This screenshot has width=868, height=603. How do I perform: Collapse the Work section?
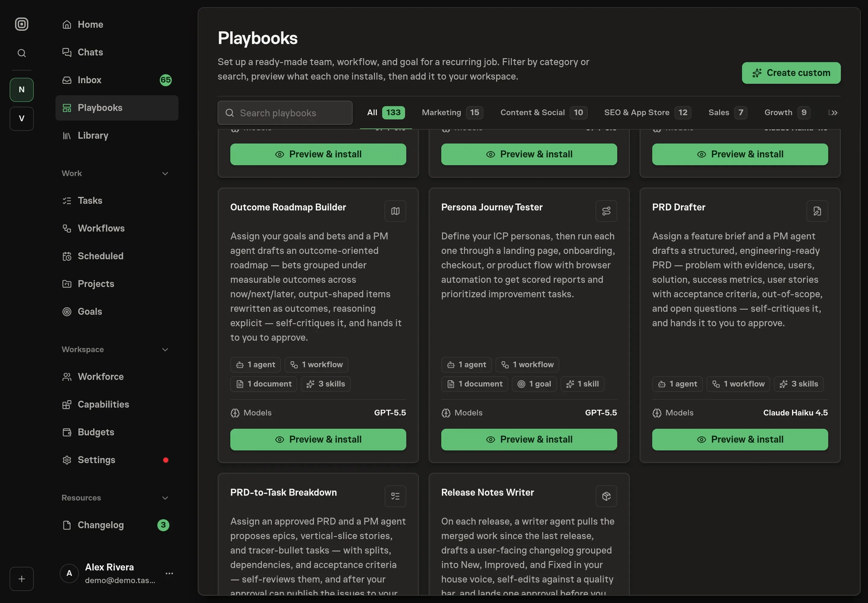point(165,173)
